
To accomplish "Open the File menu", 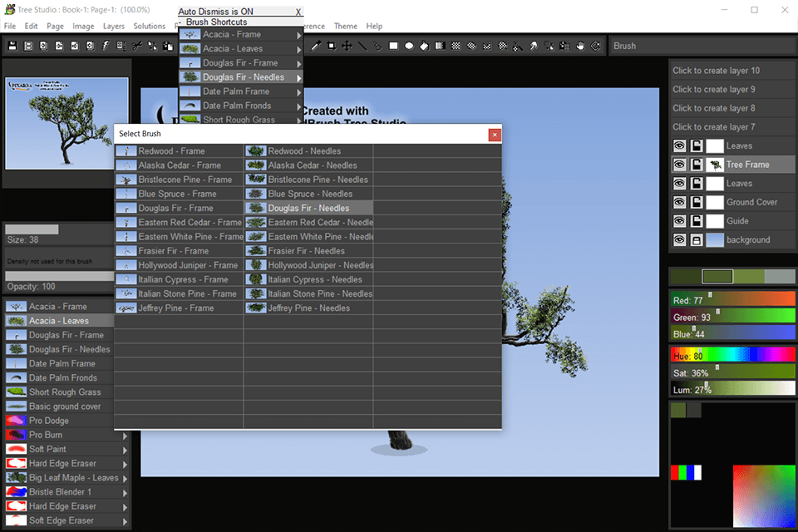I will pyautogui.click(x=10, y=26).
